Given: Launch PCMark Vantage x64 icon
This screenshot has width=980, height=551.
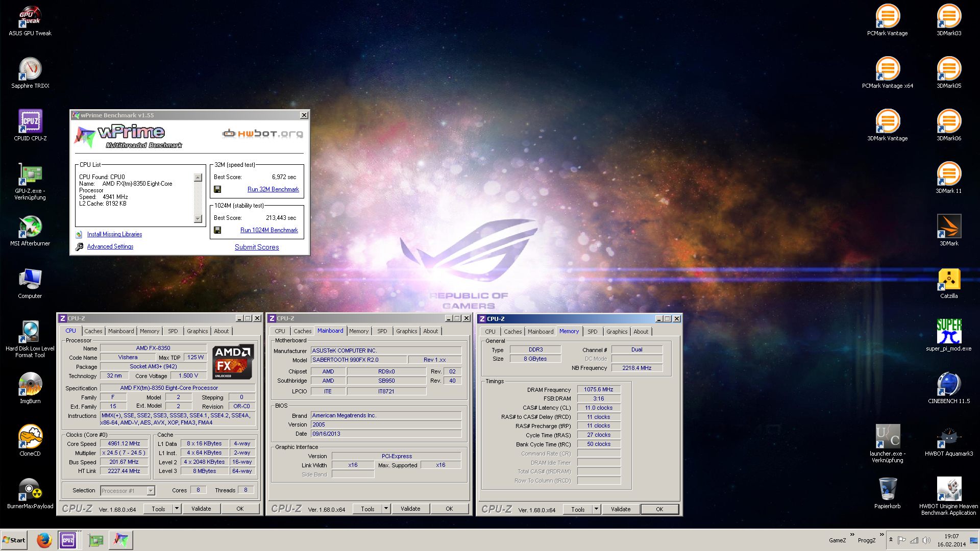Looking at the screenshot, I should [x=888, y=73].
